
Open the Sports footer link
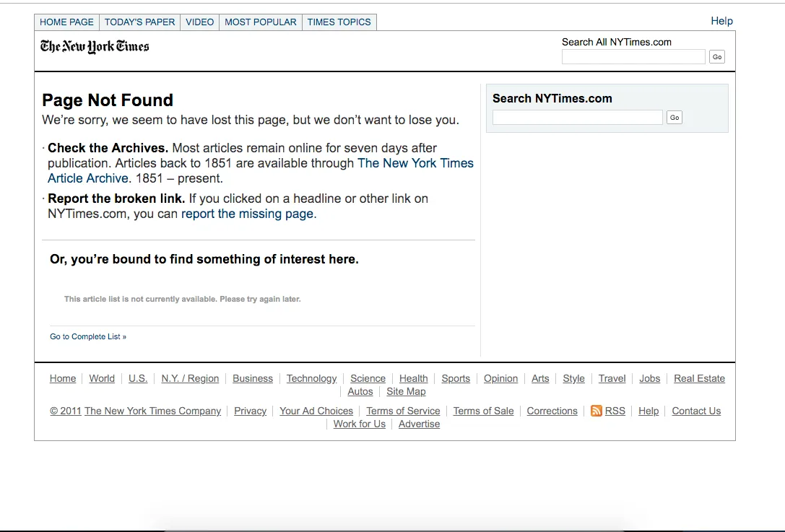click(456, 378)
